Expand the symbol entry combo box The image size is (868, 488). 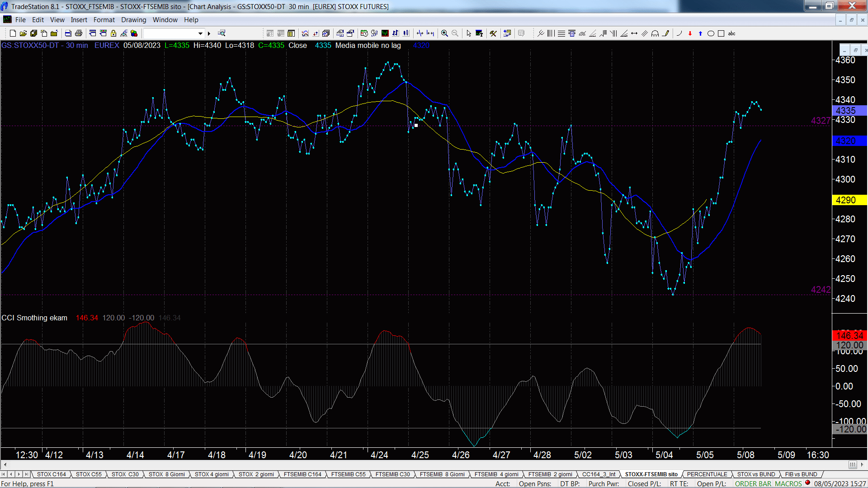coord(200,33)
